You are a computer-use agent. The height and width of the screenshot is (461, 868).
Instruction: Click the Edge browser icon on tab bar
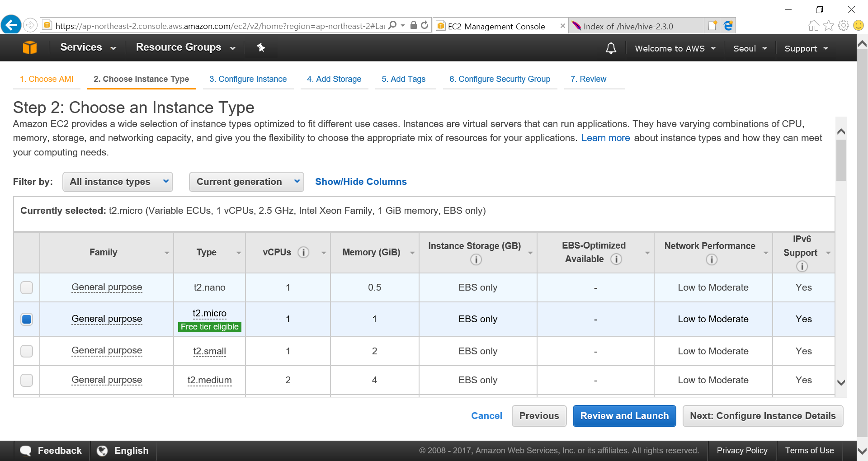pos(728,26)
